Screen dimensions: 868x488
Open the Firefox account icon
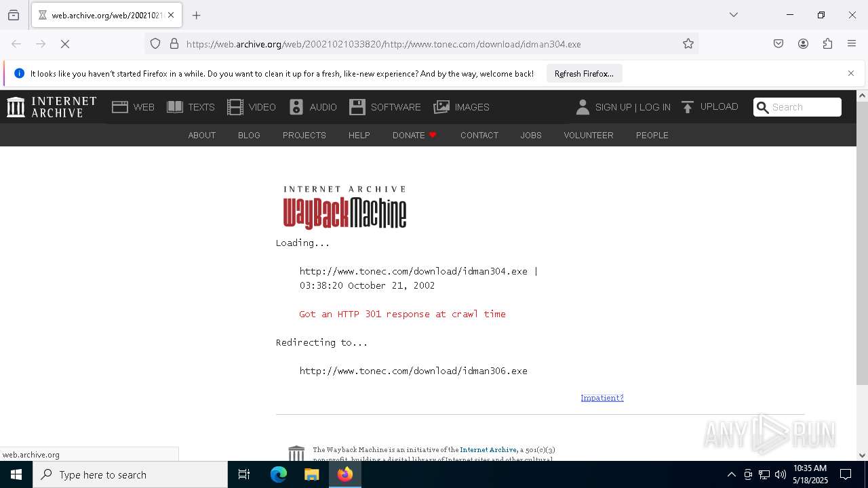click(x=803, y=44)
